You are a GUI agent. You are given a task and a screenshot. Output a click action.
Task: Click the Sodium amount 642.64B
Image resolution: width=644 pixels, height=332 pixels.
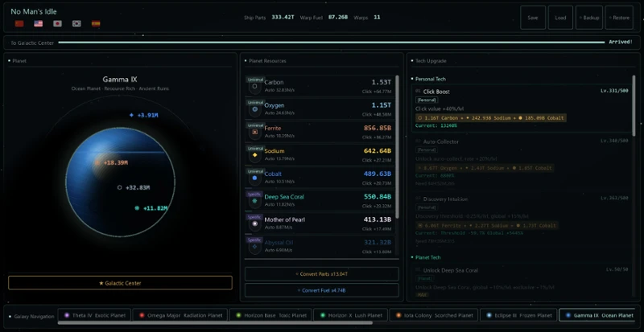coord(377,151)
